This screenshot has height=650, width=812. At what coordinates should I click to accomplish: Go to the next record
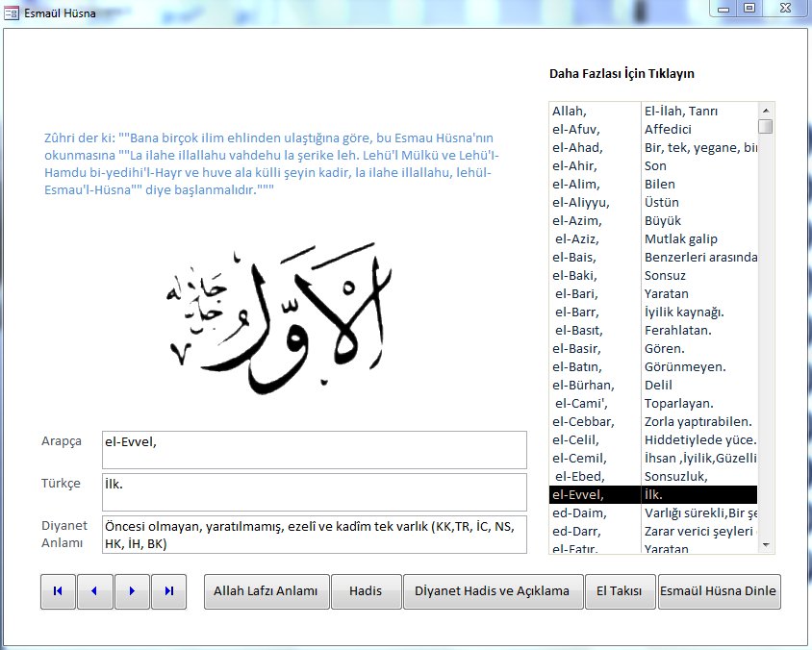[132, 591]
